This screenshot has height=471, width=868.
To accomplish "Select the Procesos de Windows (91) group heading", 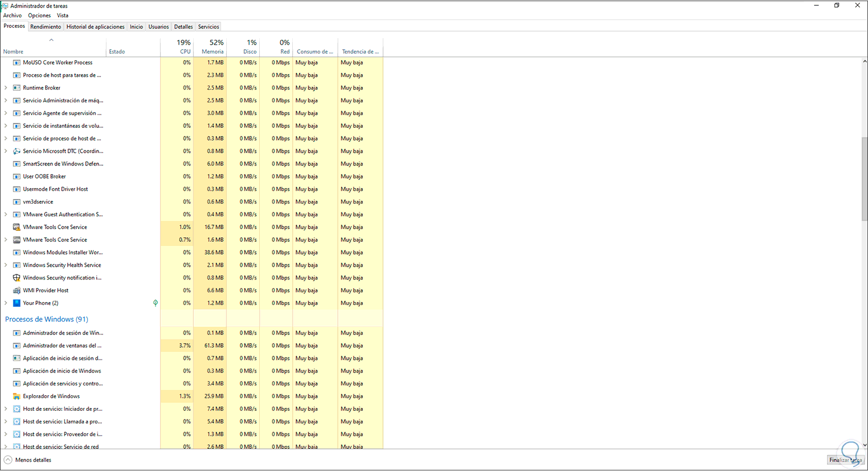I will click(x=47, y=319).
